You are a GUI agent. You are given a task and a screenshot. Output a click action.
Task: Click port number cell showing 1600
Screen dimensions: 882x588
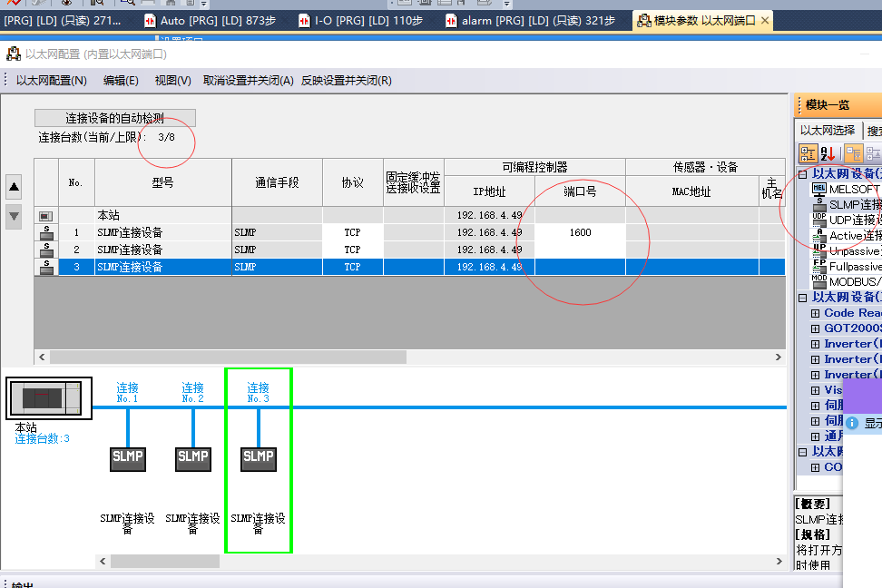point(580,232)
